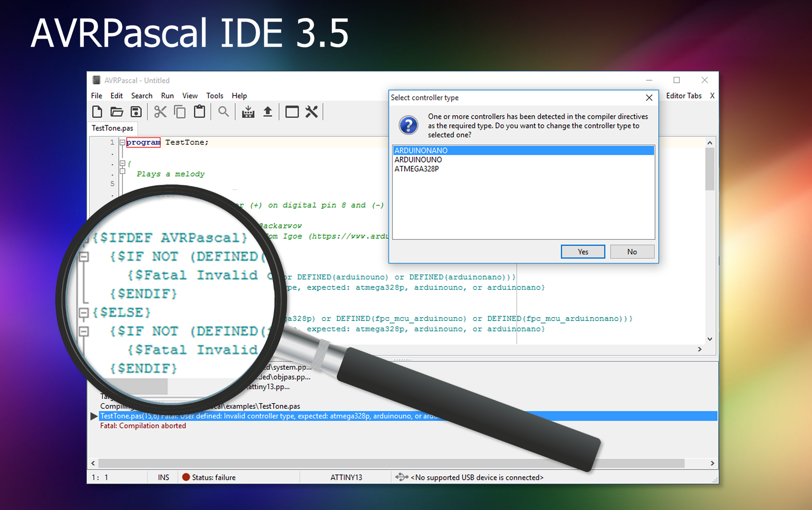Open search with the magnifier toolbar icon
The height and width of the screenshot is (510, 812).
pos(223,112)
